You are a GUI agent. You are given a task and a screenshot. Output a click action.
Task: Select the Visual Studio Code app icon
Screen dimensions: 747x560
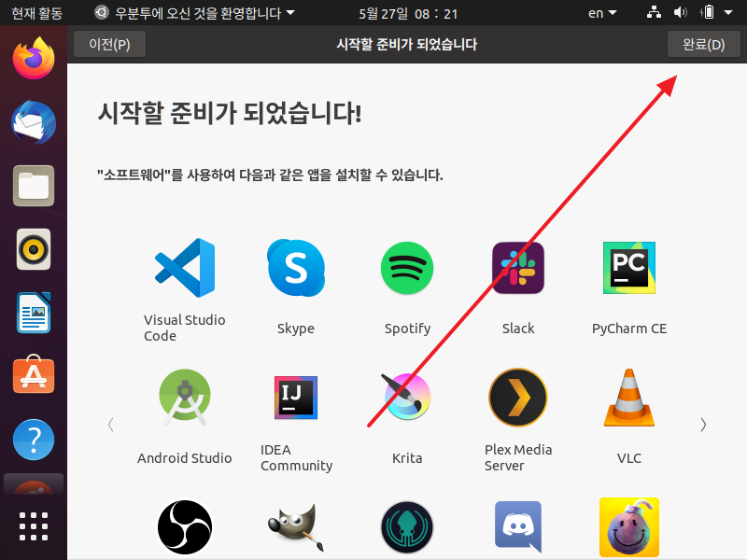tap(185, 268)
